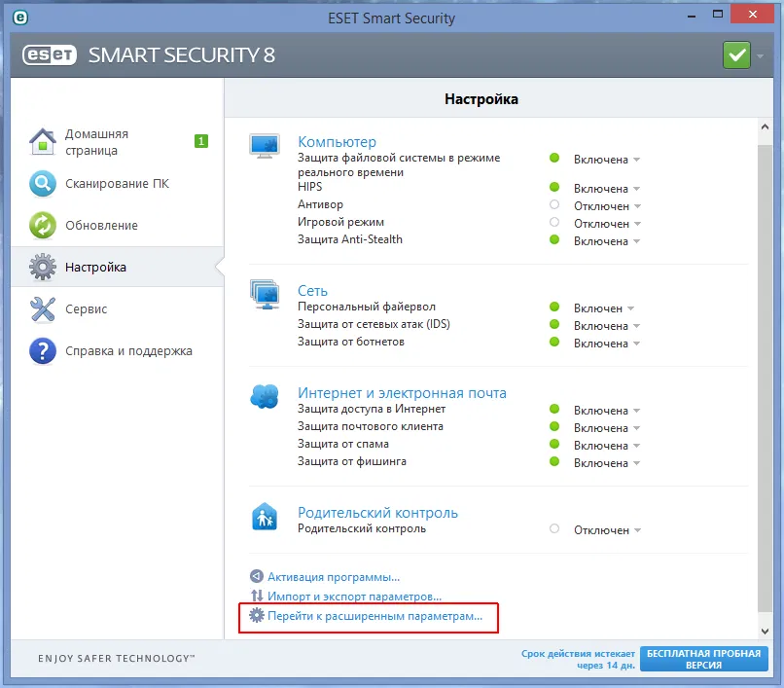This screenshot has width=784, height=688.
Task: Open the Сеть settings heading link
Action: click(312, 291)
